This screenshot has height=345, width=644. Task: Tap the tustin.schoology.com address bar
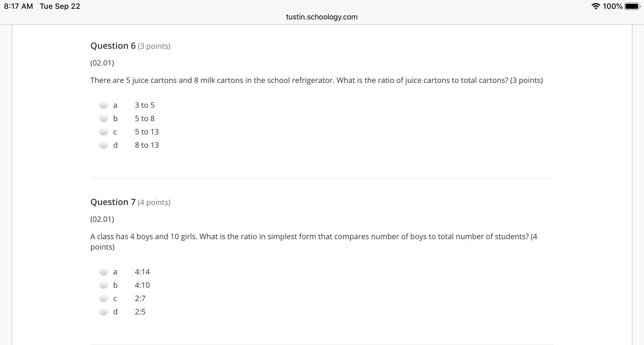(x=322, y=17)
